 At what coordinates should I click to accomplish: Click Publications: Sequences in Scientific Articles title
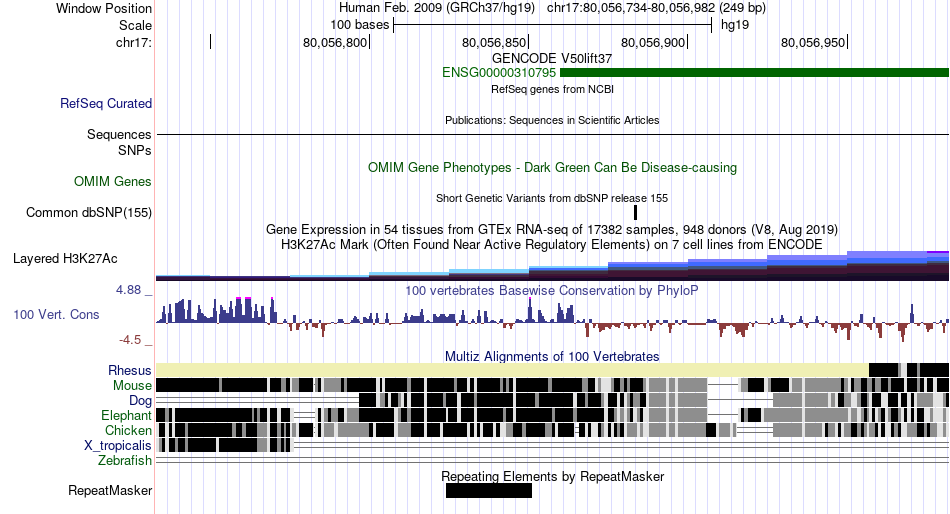point(552,120)
